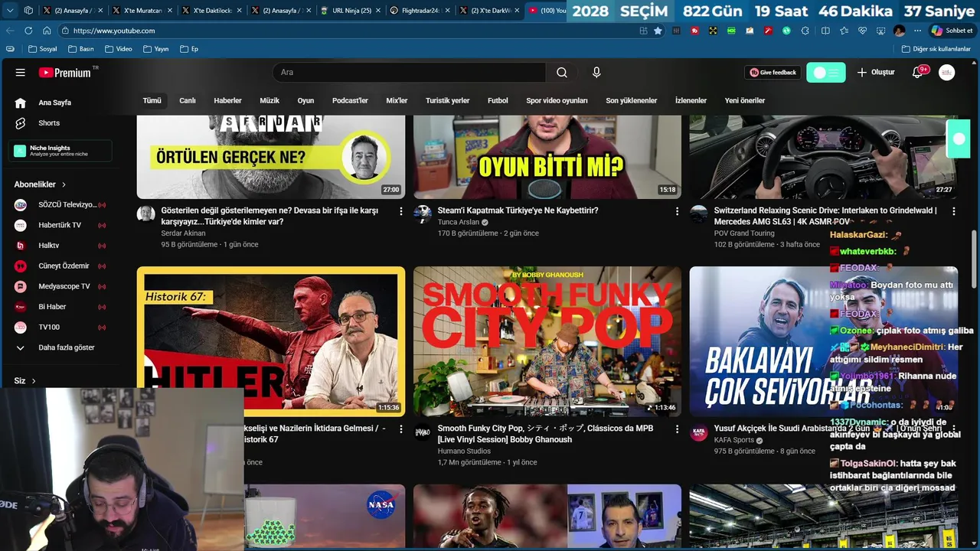This screenshot has width=980, height=551.
Task: Open the YouTube hamburger guide menu
Action: pos(21,73)
